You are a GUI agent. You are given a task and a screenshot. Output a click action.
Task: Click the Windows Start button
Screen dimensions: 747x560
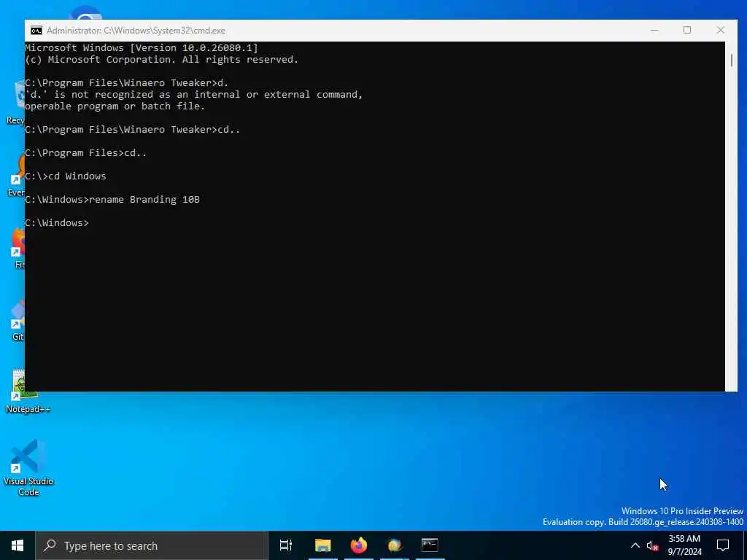click(18, 545)
